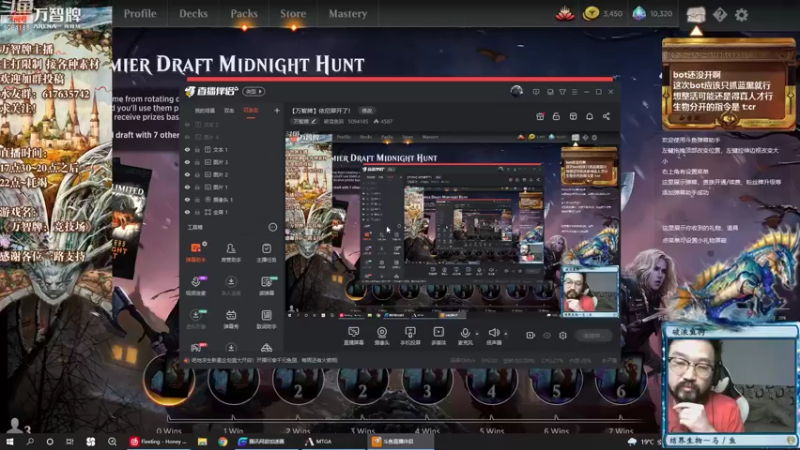Open the 弹幕助手 danmaku assistant tool
This screenshot has height=450, width=800.
pos(195,252)
